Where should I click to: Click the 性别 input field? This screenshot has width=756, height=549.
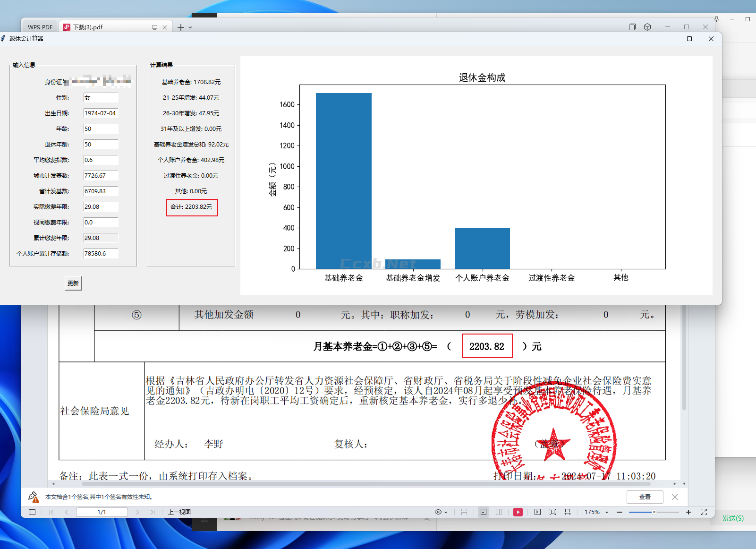click(x=101, y=98)
